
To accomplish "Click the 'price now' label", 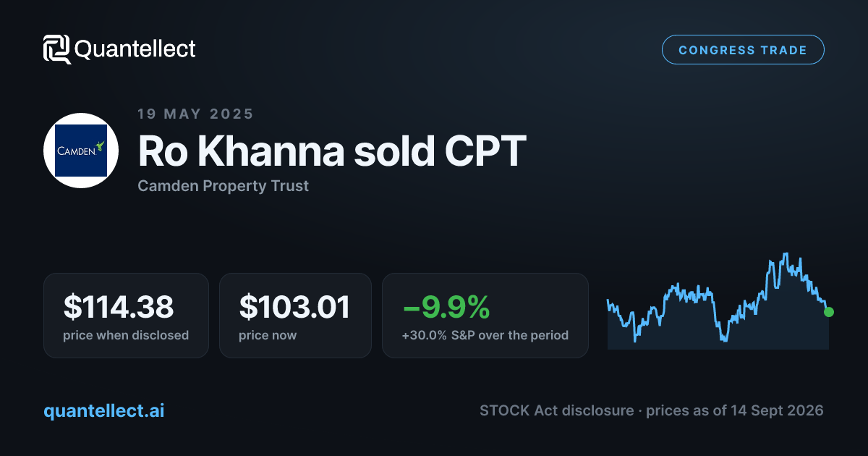I will (268, 335).
